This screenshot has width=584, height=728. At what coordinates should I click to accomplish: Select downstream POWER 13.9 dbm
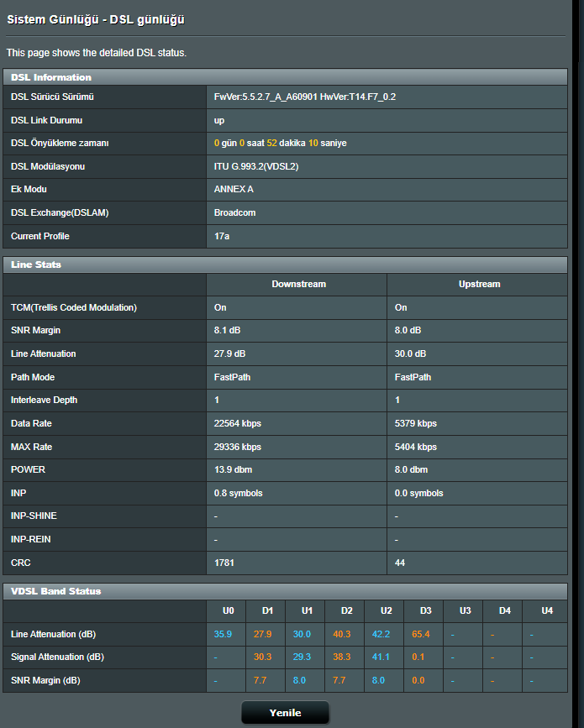click(x=233, y=469)
